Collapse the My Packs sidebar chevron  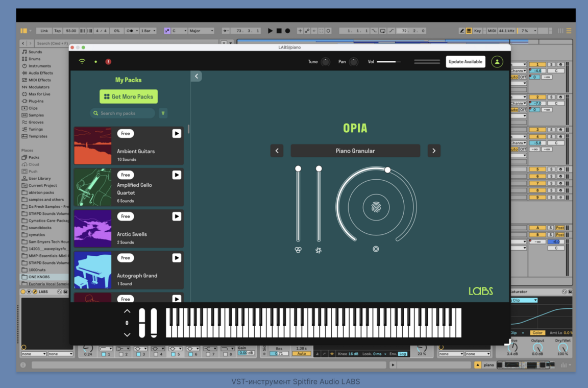(x=196, y=76)
